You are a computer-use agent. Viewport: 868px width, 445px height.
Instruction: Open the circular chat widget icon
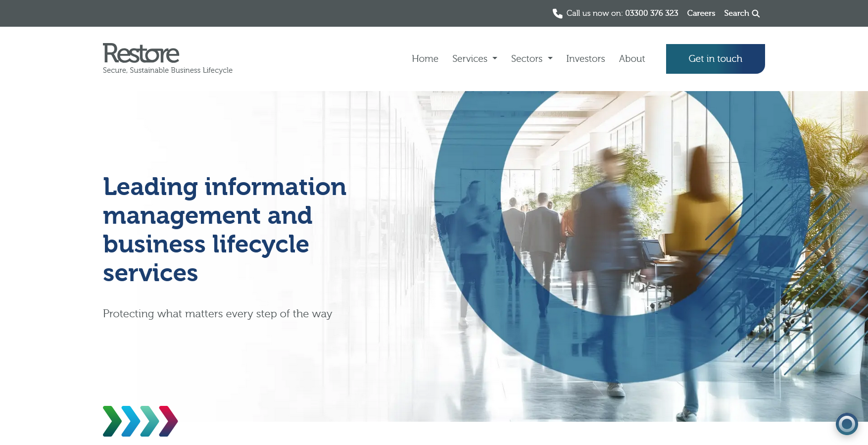(847, 424)
